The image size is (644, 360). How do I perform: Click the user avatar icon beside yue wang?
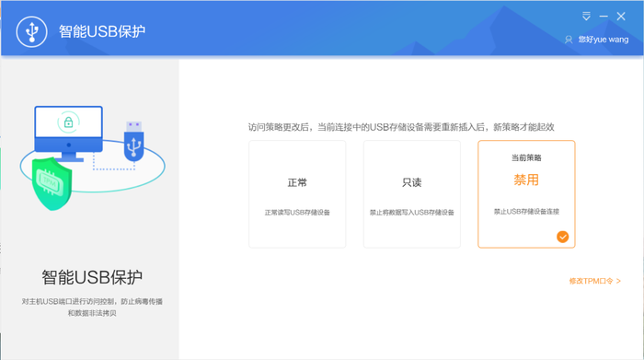coord(569,40)
